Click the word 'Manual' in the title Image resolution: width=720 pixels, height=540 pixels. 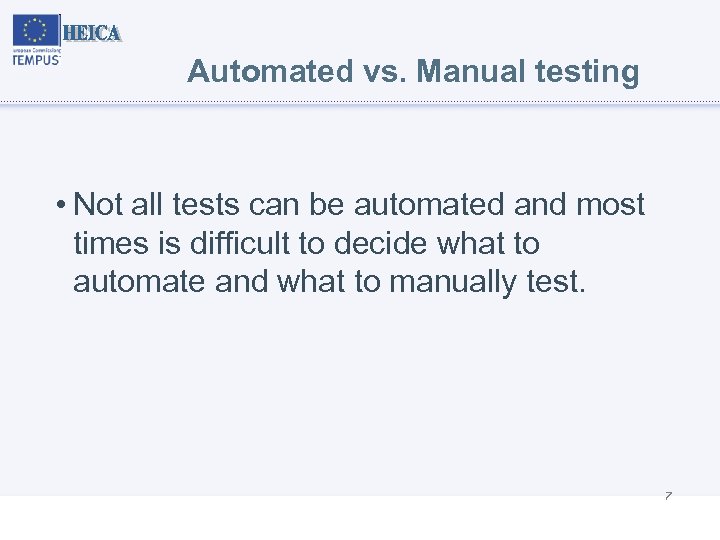click(x=461, y=72)
